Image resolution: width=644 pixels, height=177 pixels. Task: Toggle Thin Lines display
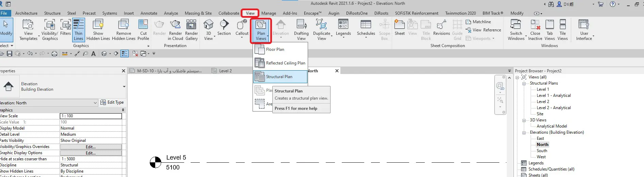78,30
